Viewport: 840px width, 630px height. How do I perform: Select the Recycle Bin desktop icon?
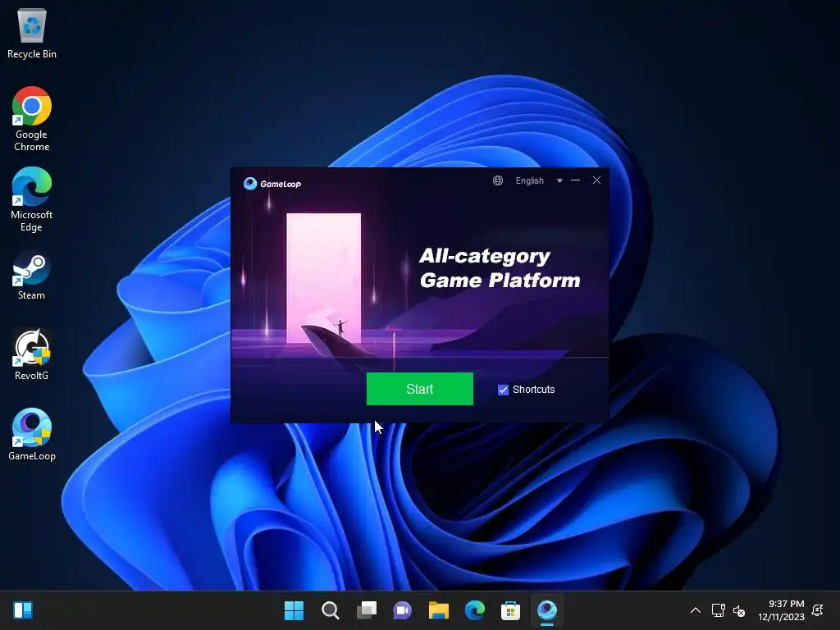(32, 34)
